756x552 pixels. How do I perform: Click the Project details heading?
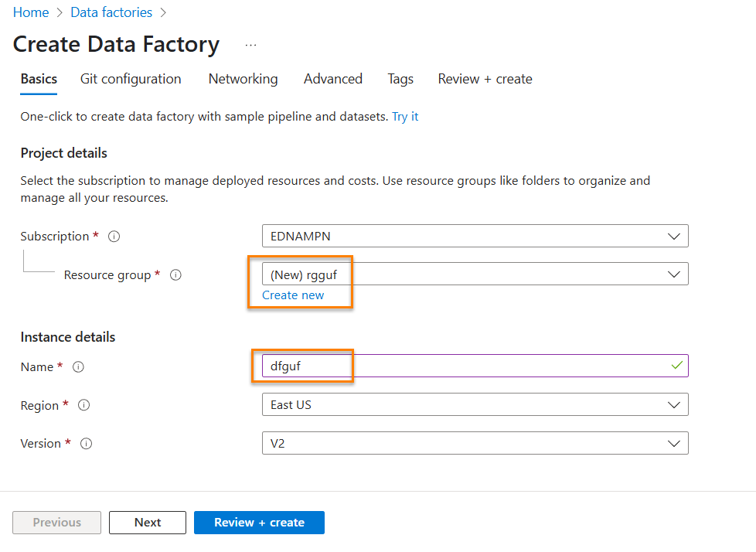click(x=63, y=153)
